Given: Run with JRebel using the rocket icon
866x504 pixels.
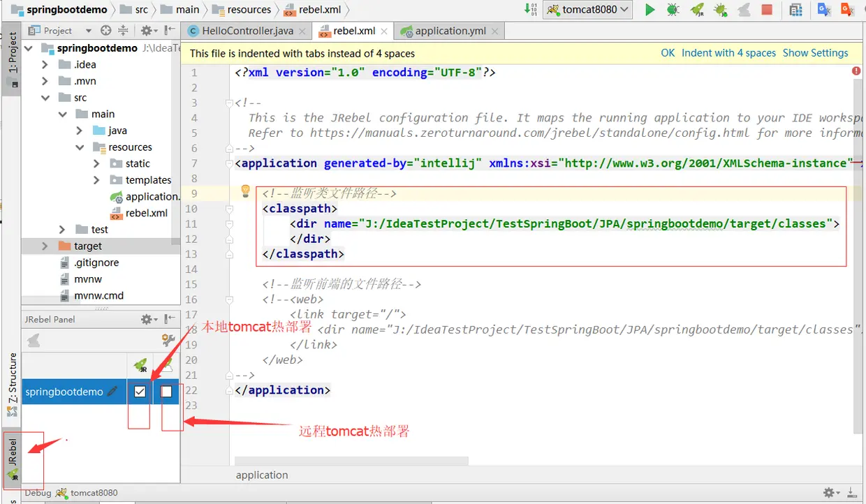Looking at the screenshot, I should 697,10.
